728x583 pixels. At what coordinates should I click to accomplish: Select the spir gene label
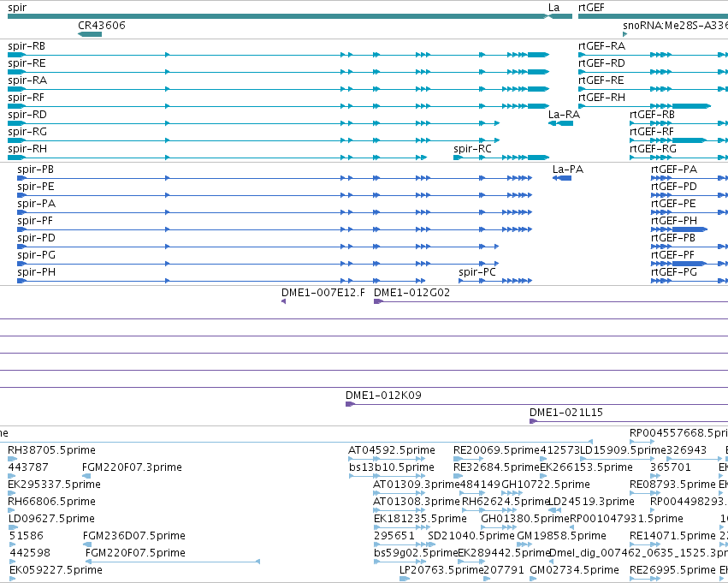click(x=17, y=8)
